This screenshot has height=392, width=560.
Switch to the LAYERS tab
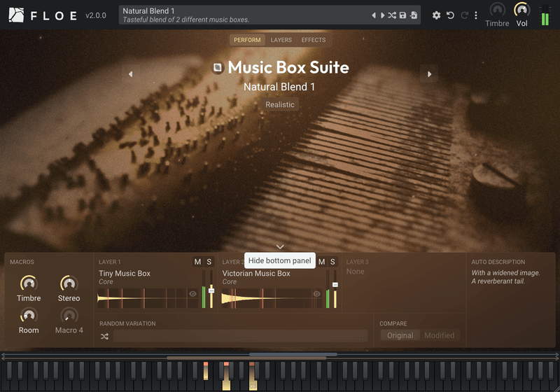tap(281, 40)
